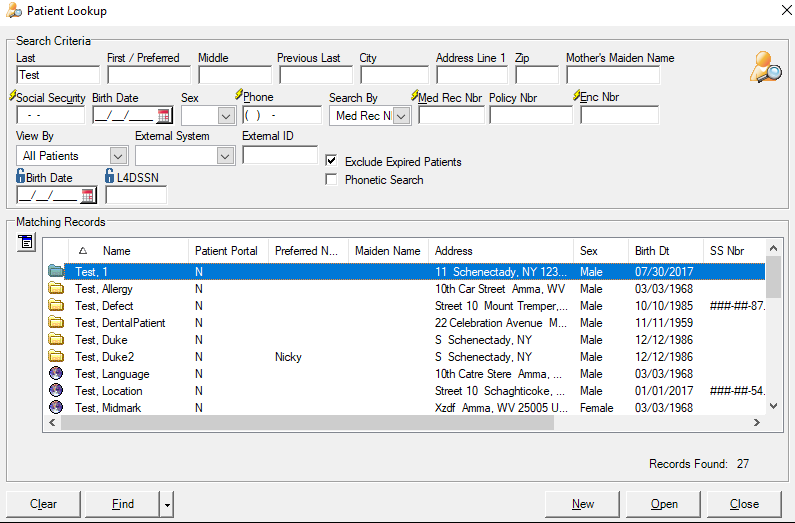The height and width of the screenshot is (523, 795).
Task: Click the results scroll-up arrow
Action: [773, 248]
